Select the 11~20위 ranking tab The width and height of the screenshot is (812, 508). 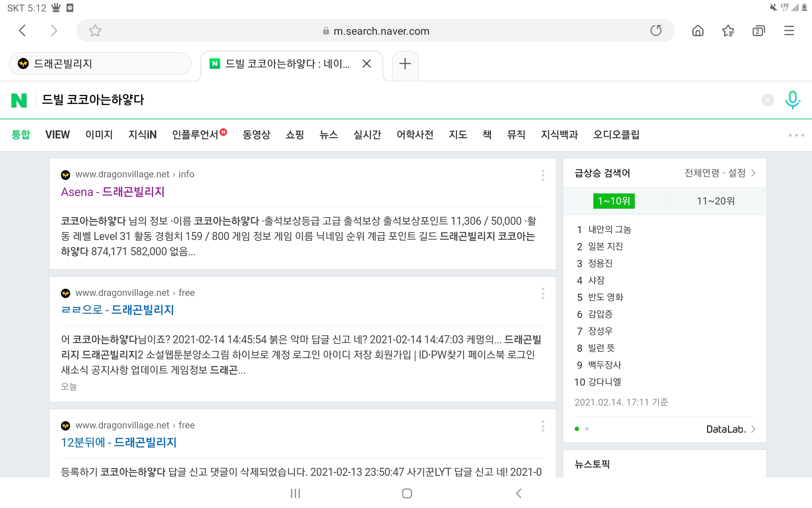(716, 201)
